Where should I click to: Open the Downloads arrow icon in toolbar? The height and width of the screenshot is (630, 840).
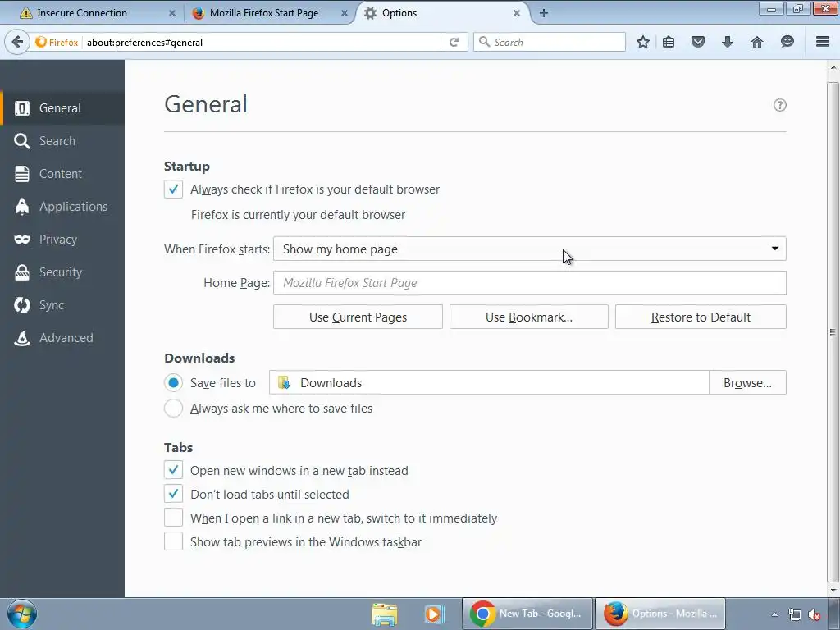click(727, 42)
